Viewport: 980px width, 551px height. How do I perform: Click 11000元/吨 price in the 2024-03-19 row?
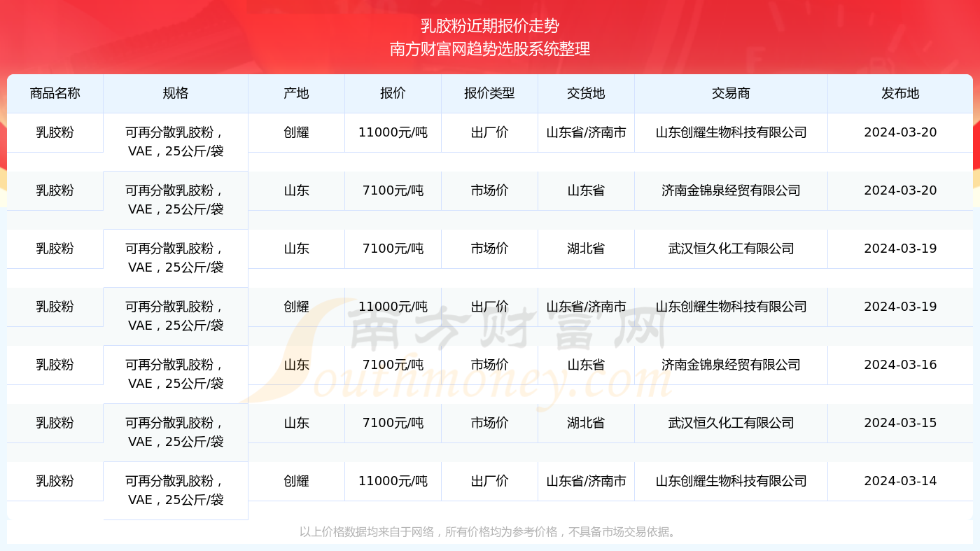point(393,307)
